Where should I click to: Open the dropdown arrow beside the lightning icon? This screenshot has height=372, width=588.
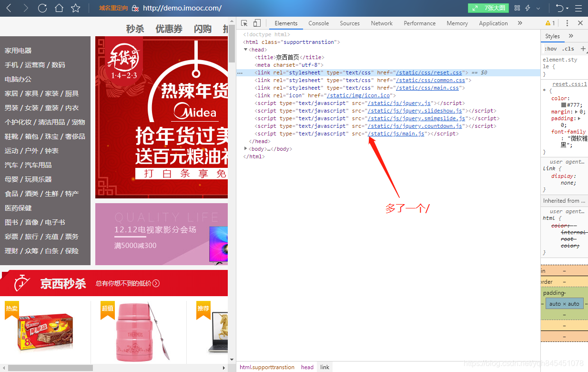538,8
